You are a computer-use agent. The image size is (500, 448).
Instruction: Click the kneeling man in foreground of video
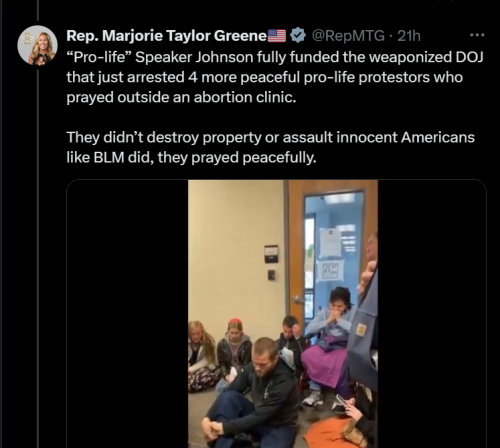click(253, 393)
